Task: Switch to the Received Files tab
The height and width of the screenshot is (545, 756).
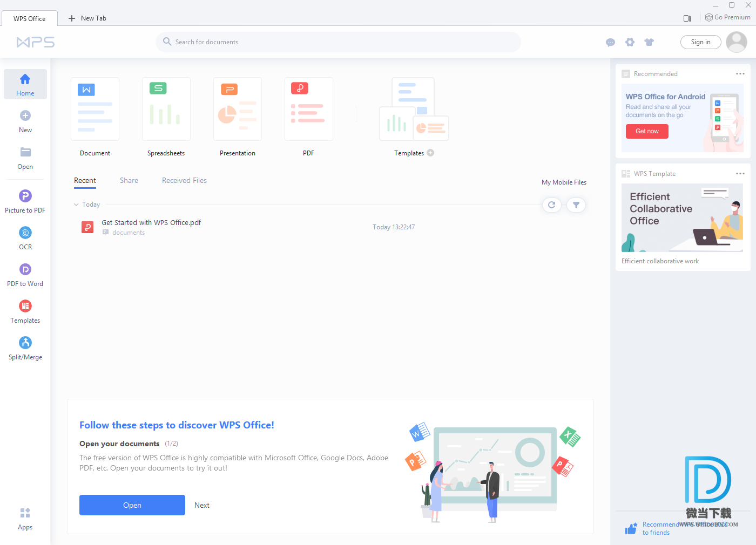Action: click(x=184, y=181)
